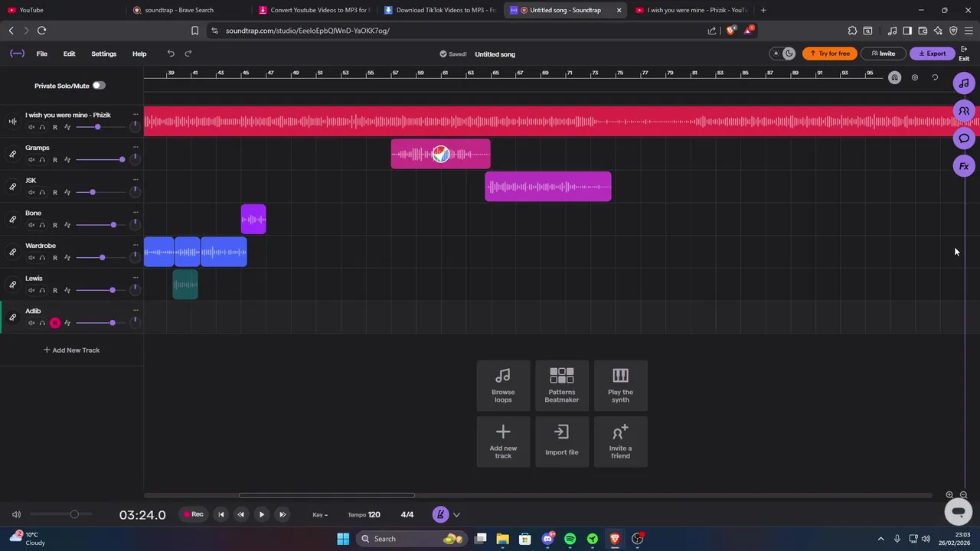This screenshot has height=551, width=980.
Task: Click Add New Track link
Action: (71, 350)
